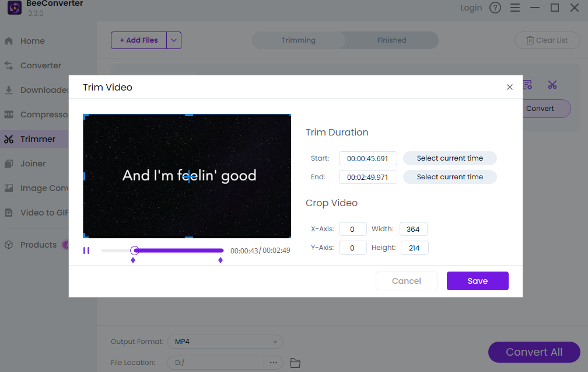
Task: Open the hamburger menu in title bar
Action: [x=514, y=8]
